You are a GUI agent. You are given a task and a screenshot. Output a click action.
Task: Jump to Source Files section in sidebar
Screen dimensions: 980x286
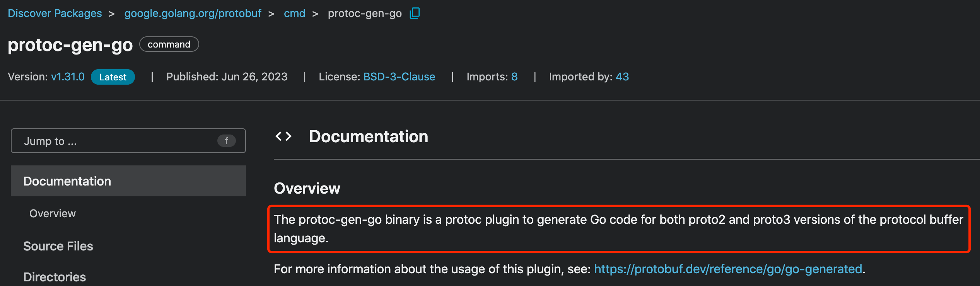click(58, 246)
